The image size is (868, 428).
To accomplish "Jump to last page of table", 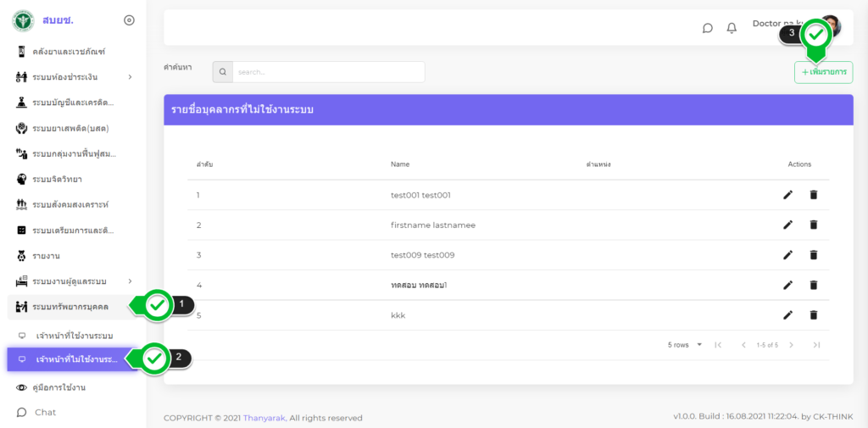I will [816, 345].
